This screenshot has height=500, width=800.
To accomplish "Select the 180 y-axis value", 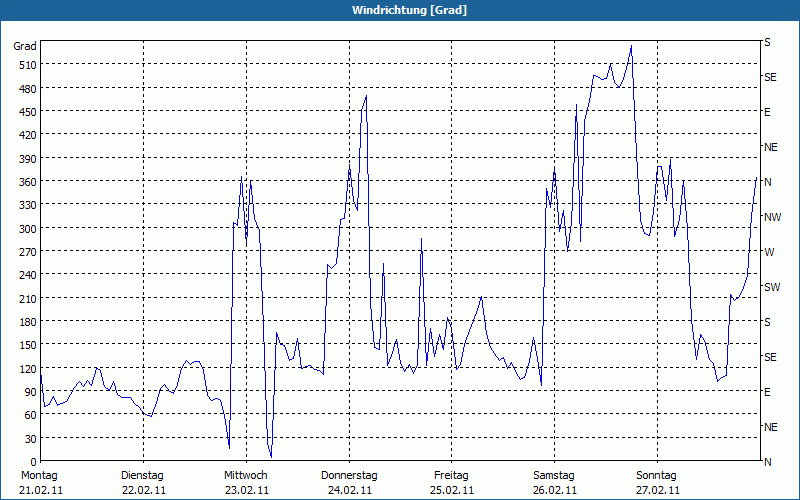I will tap(28, 322).
